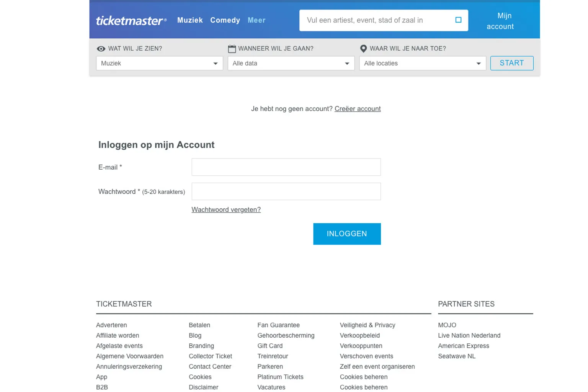The width and height of the screenshot is (588, 392).
Task: Follow the Creëer account link
Action: pos(357,109)
